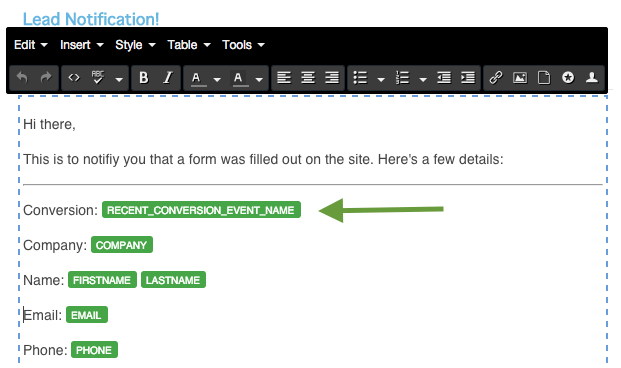
Task: Increase indent of paragraph
Action: (x=468, y=78)
